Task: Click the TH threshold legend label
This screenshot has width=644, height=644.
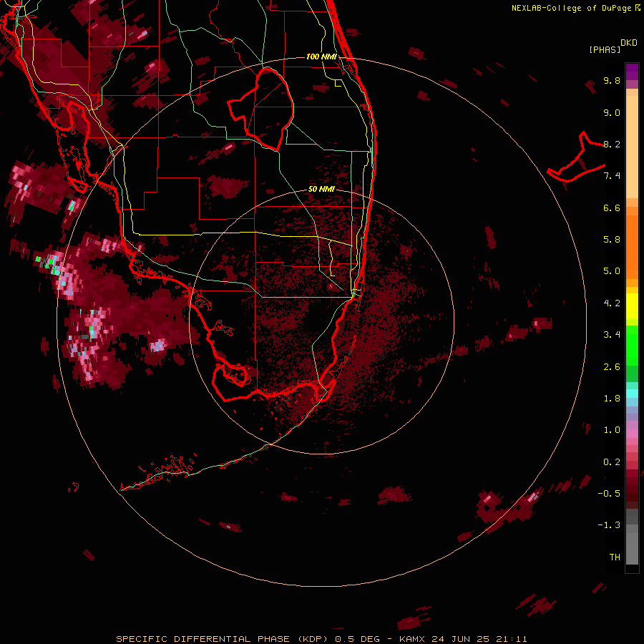Action: point(615,557)
